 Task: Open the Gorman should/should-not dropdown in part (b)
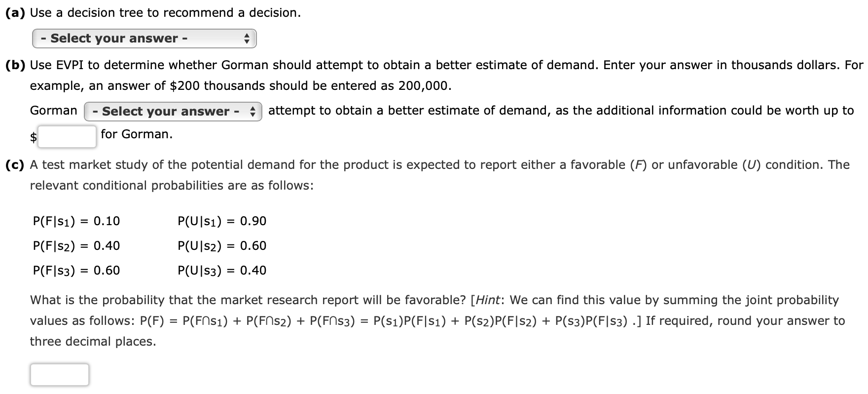coord(173,111)
